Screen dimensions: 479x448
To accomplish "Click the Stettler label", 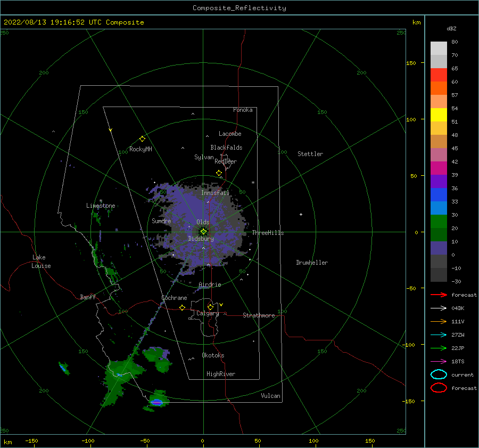I will [310, 154].
